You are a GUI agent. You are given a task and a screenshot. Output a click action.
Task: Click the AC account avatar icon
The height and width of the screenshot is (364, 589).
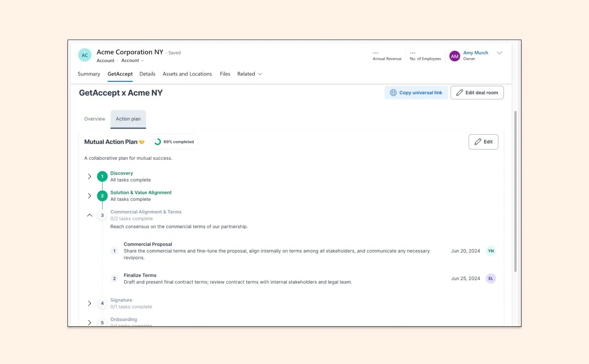(x=85, y=55)
